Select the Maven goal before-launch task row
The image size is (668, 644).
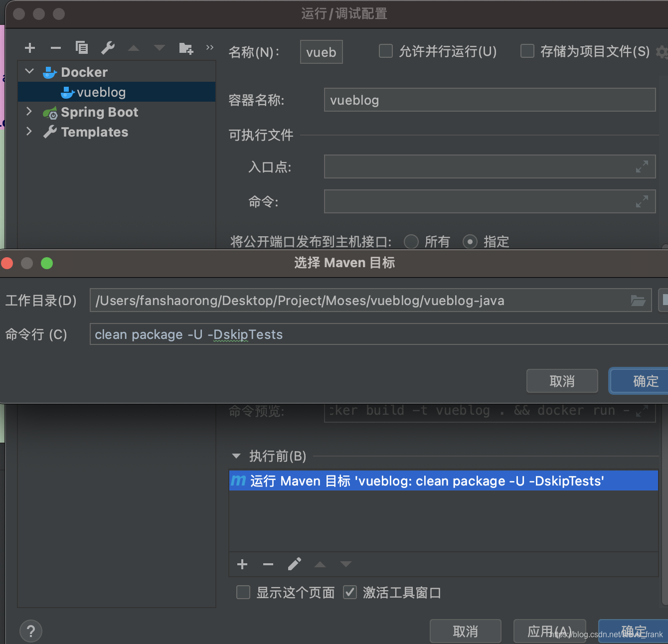pyautogui.click(x=444, y=481)
